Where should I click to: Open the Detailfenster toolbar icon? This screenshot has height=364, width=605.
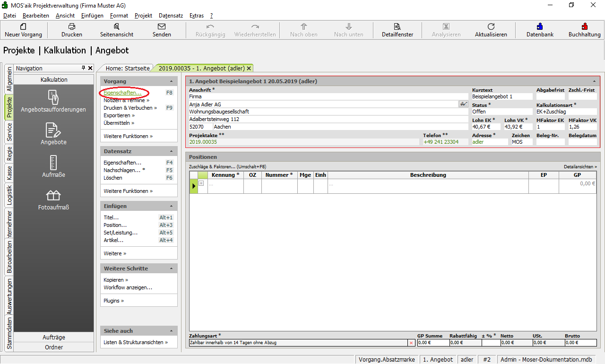coord(397,27)
